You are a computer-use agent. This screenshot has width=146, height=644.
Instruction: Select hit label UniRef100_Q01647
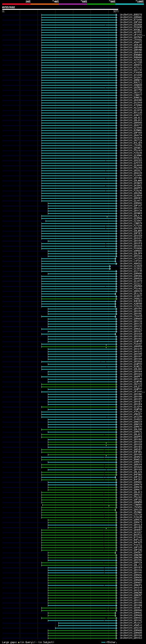131,77
